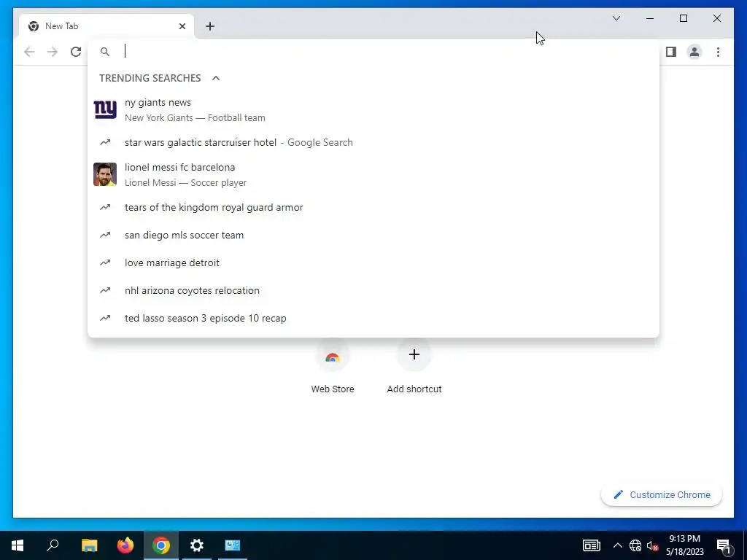Click the blue window app on taskbar

(x=233, y=545)
